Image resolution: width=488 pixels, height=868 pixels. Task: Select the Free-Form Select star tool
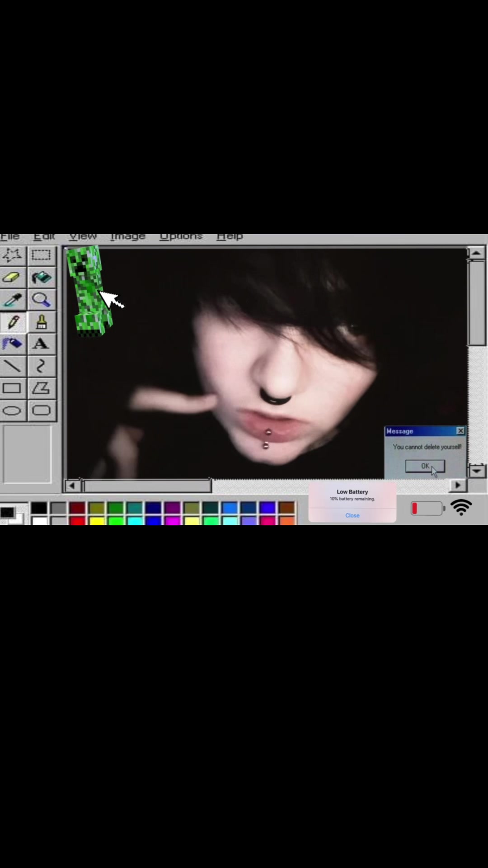(x=13, y=256)
